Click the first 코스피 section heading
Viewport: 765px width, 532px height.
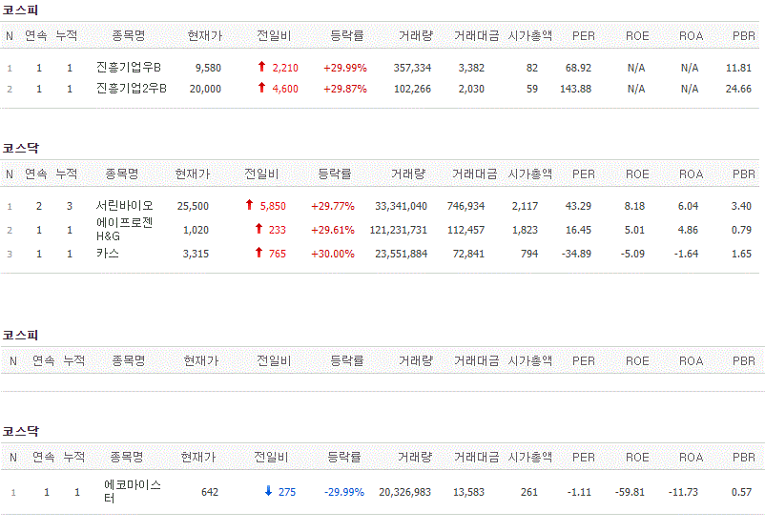tap(20, 10)
